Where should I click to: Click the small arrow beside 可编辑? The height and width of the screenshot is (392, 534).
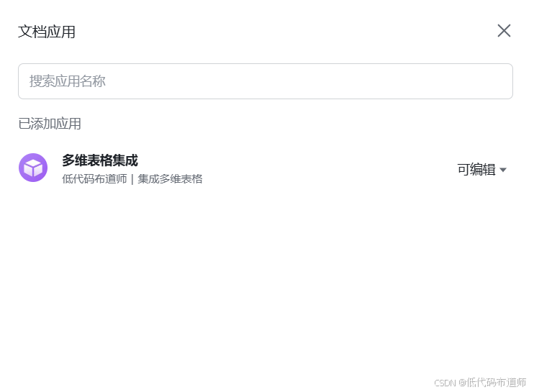502,170
